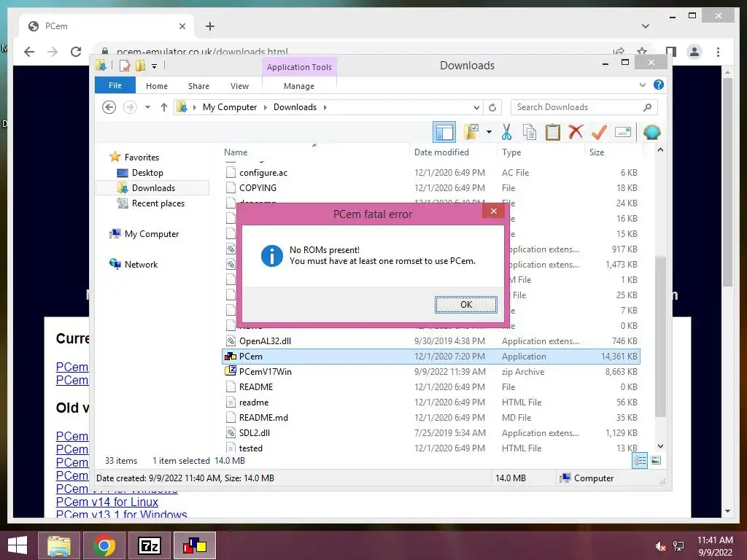Image resolution: width=747 pixels, height=560 pixels.
Task: Click My Computer in the address breadcrumb
Action: point(230,107)
